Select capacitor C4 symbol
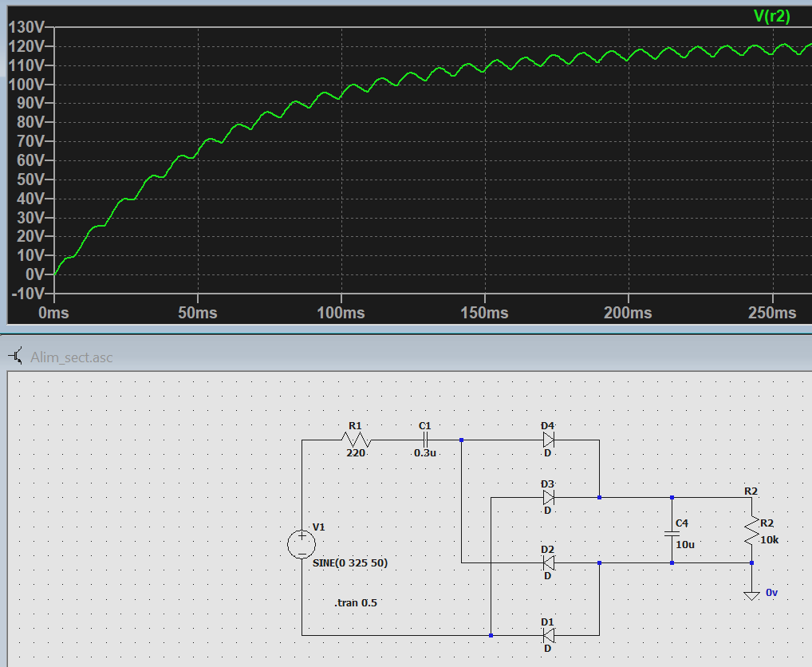The image size is (812, 667). point(672,534)
